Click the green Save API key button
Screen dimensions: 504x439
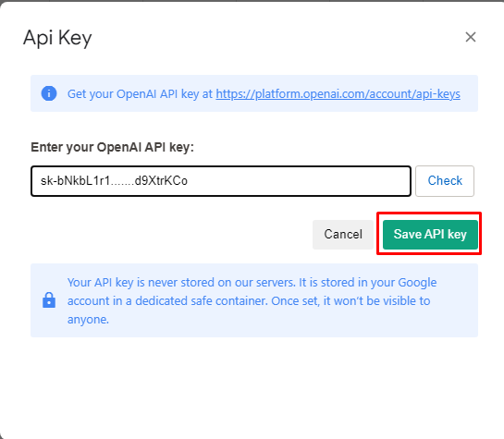tap(430, 234)
